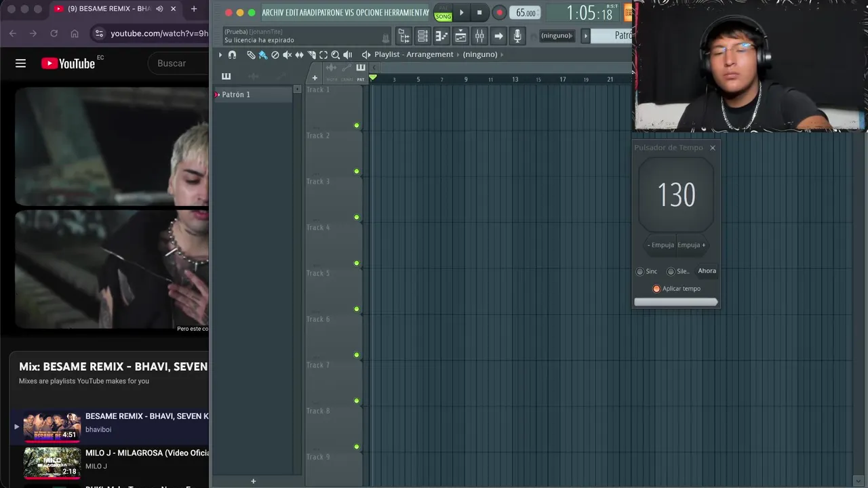Click the - Empuja nudge button
The height and width of the screenshot is (488, 868).
pyautogui.click(x=661, y=245)
